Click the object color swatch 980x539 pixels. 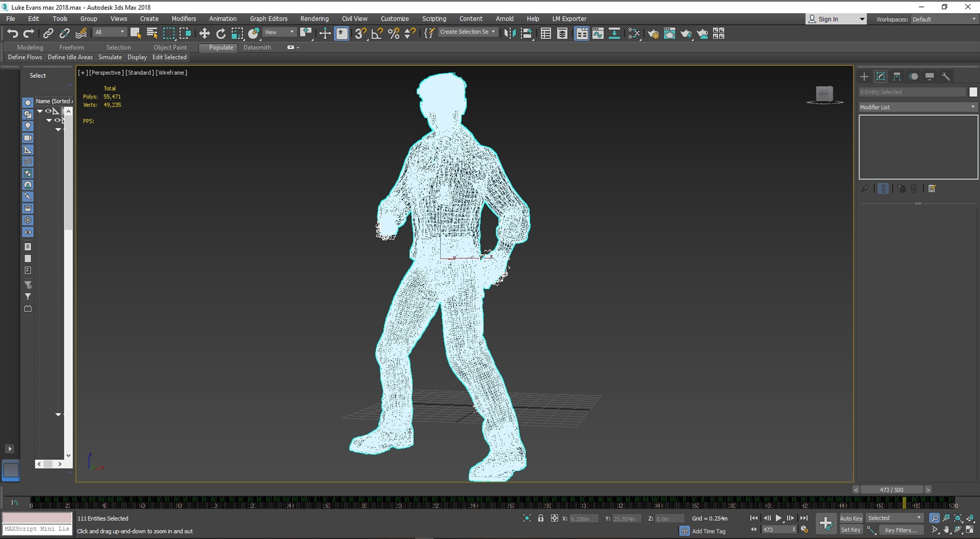(x=973, y=92)
